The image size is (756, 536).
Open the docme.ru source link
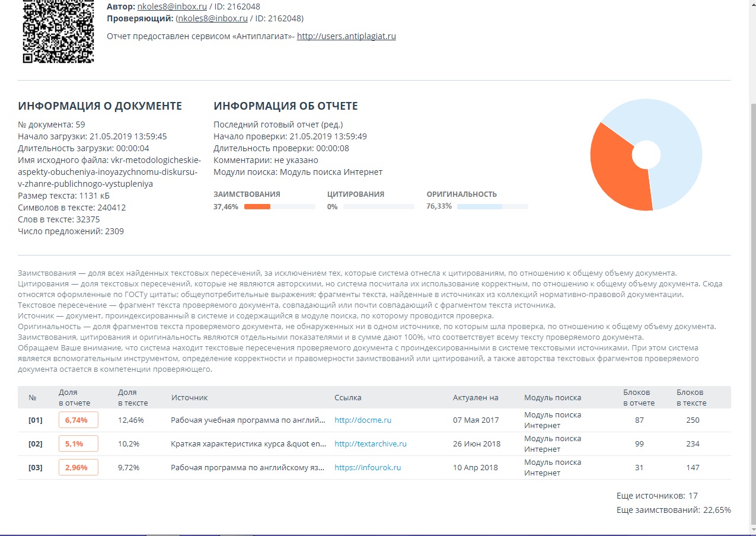[x=363, y=420]
